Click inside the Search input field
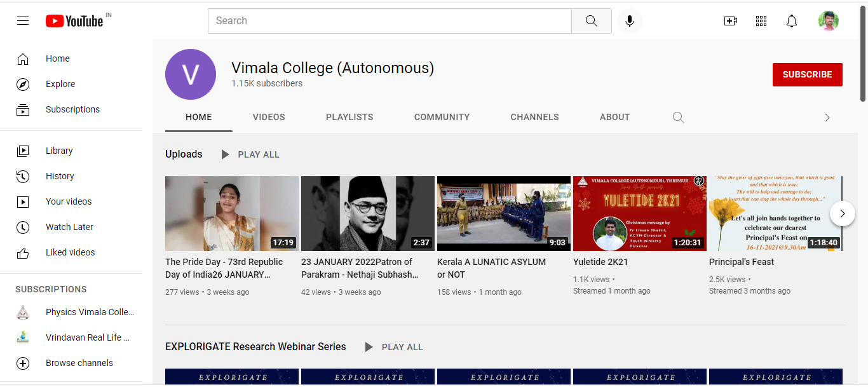This screenshot has width=868, height=387. (390, 21)
